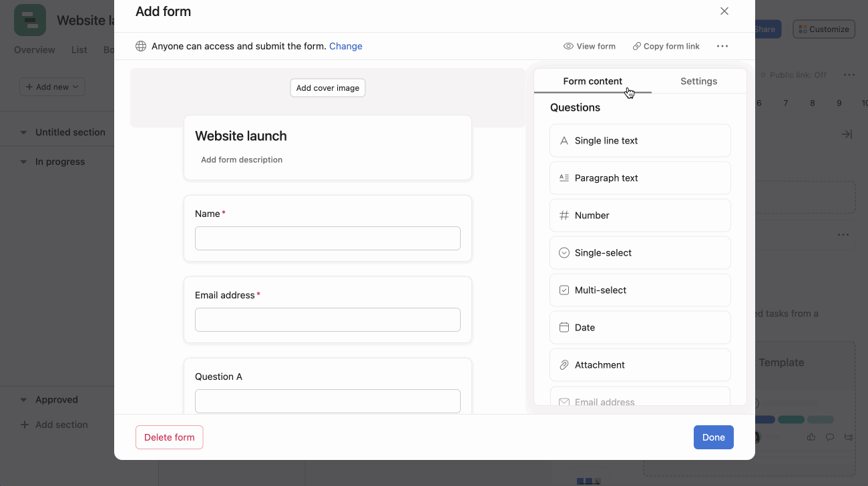
Task: Collapse the Untitled section
Action: point(23,132)
